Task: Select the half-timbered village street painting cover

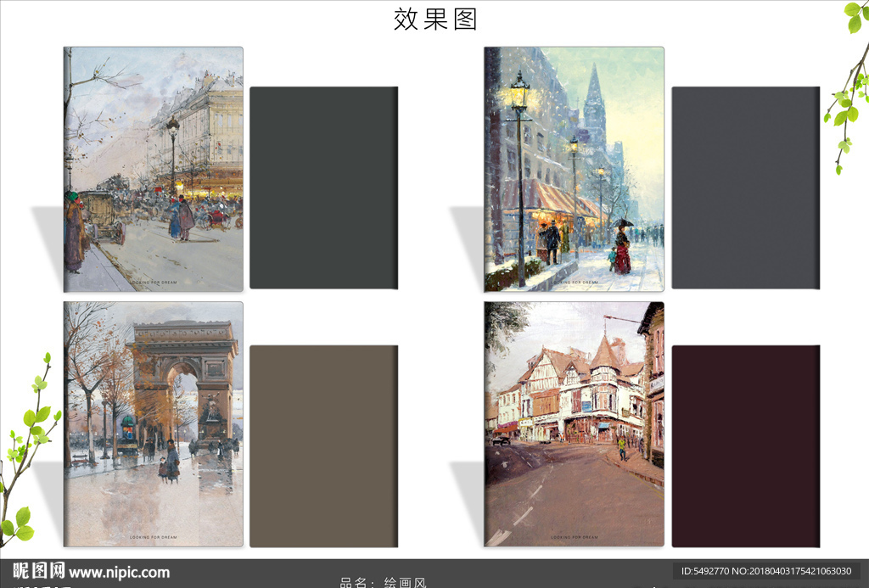Action: pos(575,424)
